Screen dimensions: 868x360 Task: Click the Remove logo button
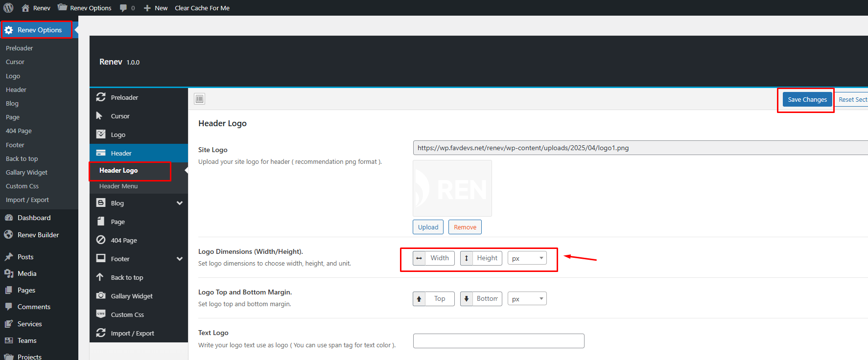pyautogui.click(x=465, y=227)
